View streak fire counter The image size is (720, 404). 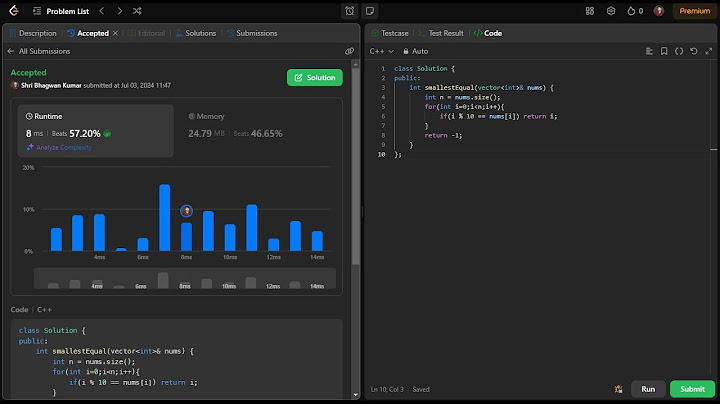635,11
